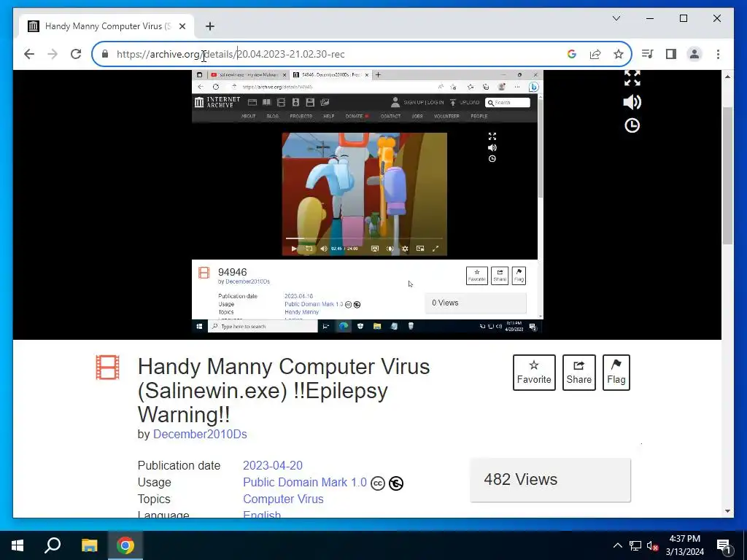Click the Creative Commons CC icon

coord(378,483)
